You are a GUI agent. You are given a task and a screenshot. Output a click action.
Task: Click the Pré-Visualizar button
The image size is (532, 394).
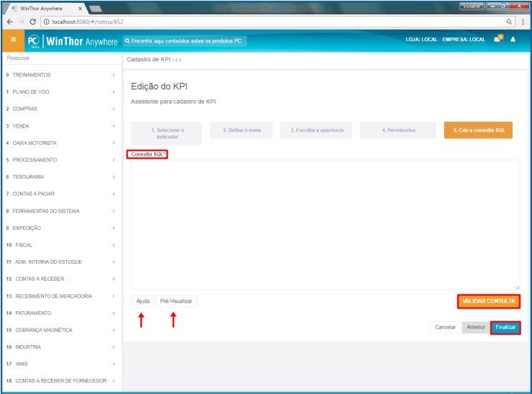[x=176, y=301]
